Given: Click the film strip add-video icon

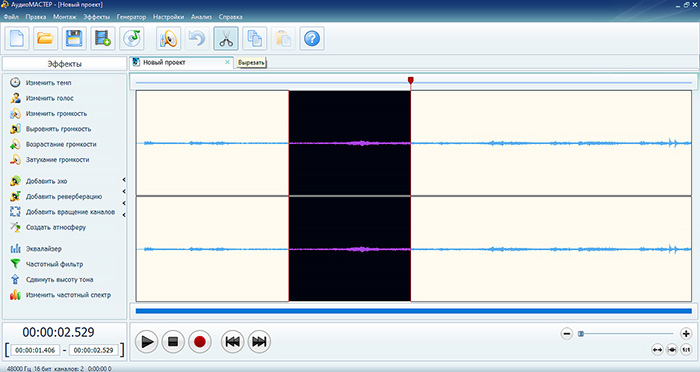Looking at the screenshot, I should click(x=103, y=38).
